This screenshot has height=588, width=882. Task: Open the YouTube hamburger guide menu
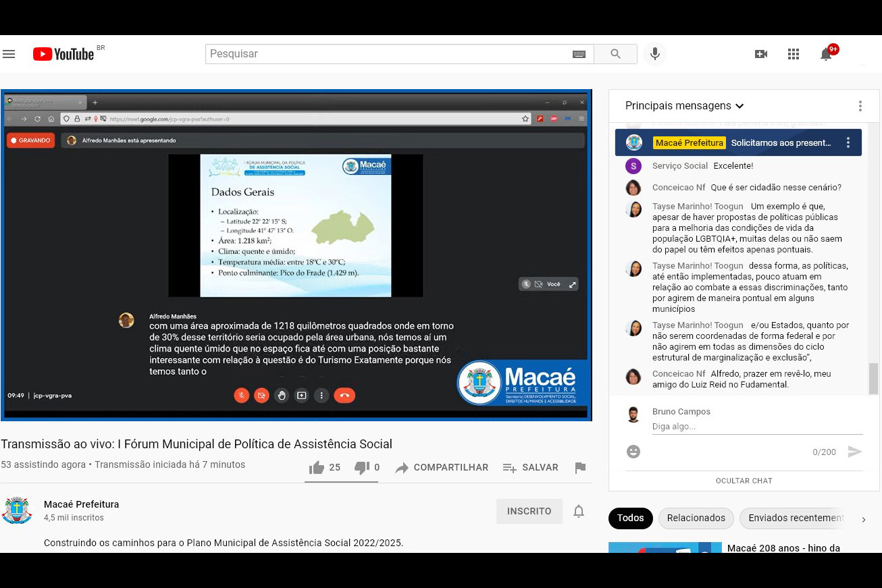pyautogui.click(x=9, y=54)
